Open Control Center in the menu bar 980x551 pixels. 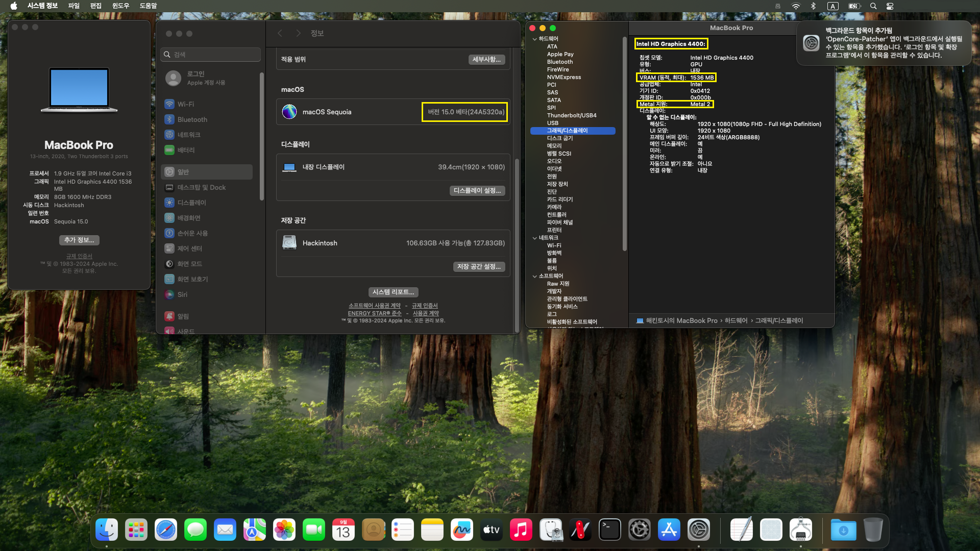tap(890, 6)
